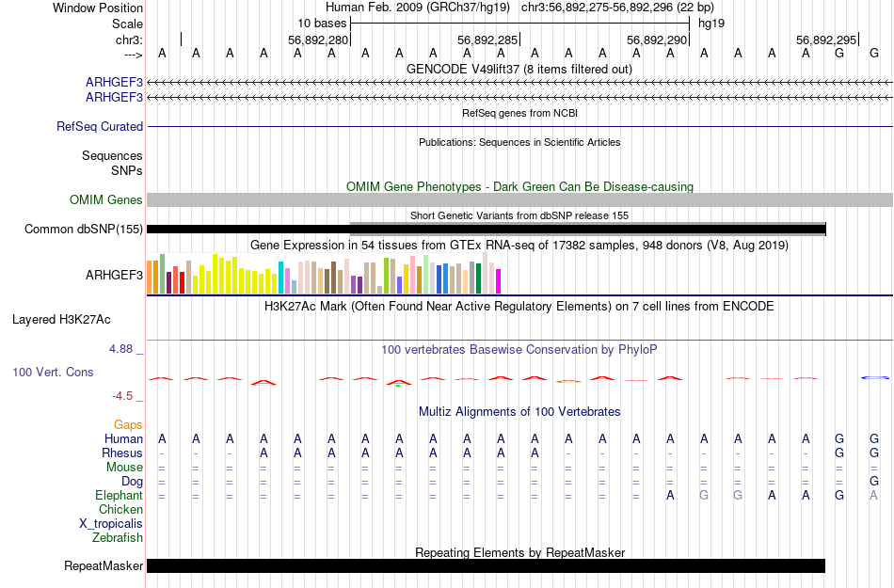Click the bright red bar in GTEx chart
894x588 pixels.
pos(182,282)
